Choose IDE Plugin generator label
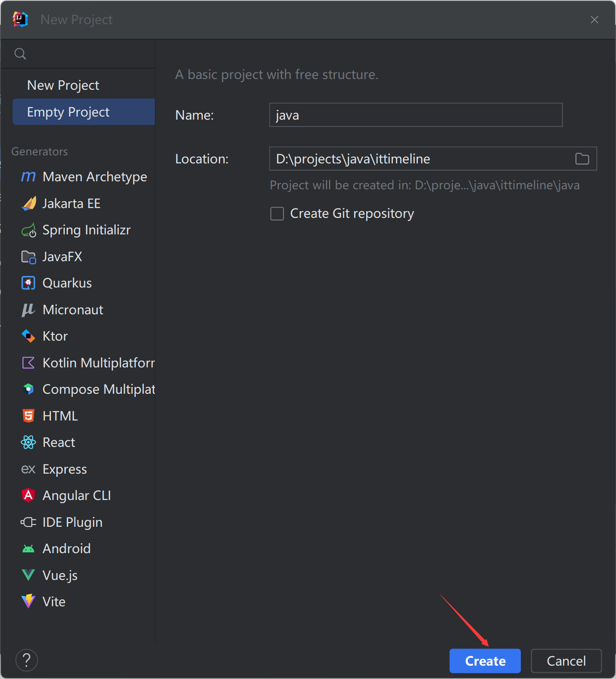Viewport: 616px width, 679px height. pyautogui.click(x=73, y=522)
